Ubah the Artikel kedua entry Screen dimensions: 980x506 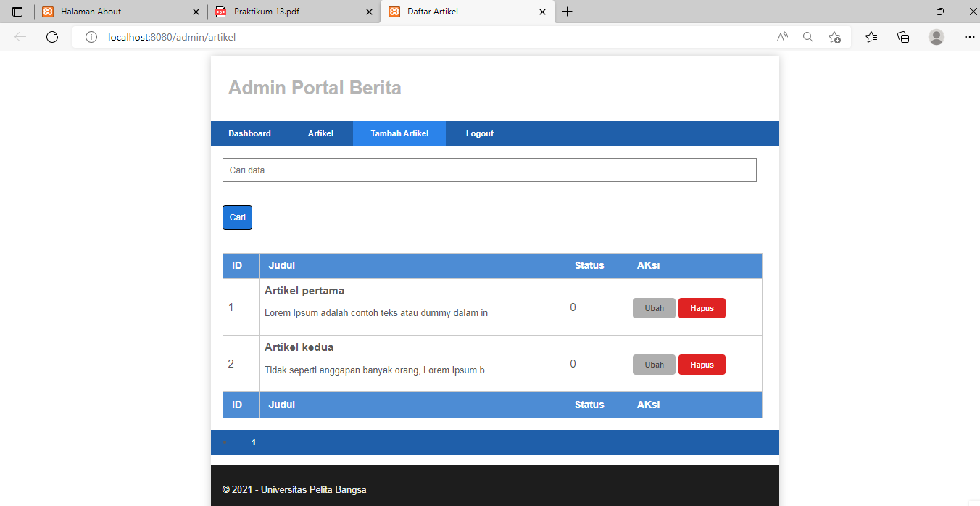[654, 364]
